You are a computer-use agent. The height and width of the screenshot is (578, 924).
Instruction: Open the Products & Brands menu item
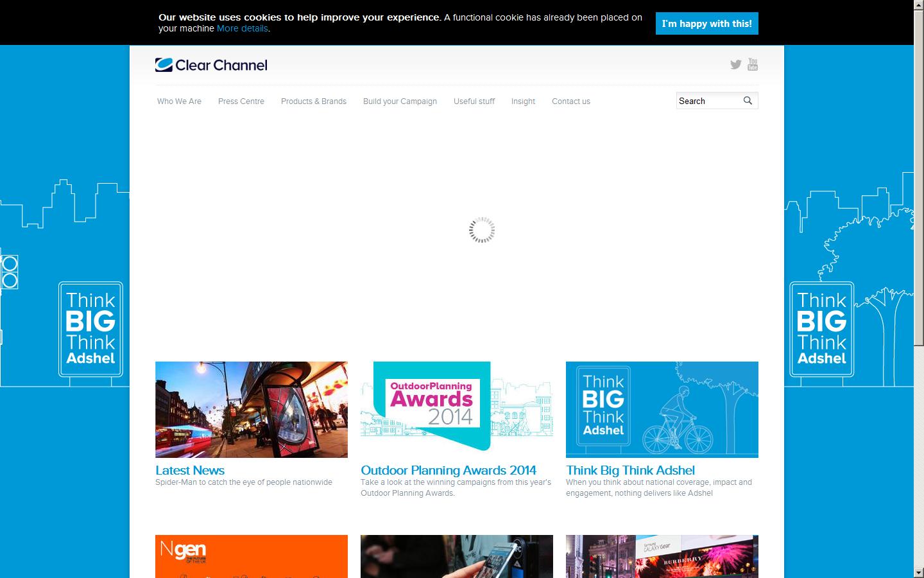click(314, 101)
